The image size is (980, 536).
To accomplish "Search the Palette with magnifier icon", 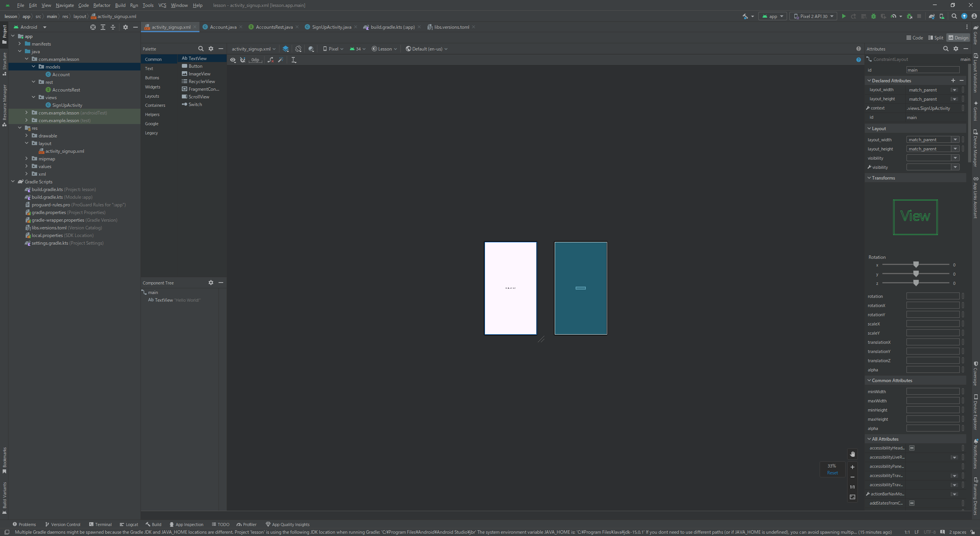I will coord(201,49).
